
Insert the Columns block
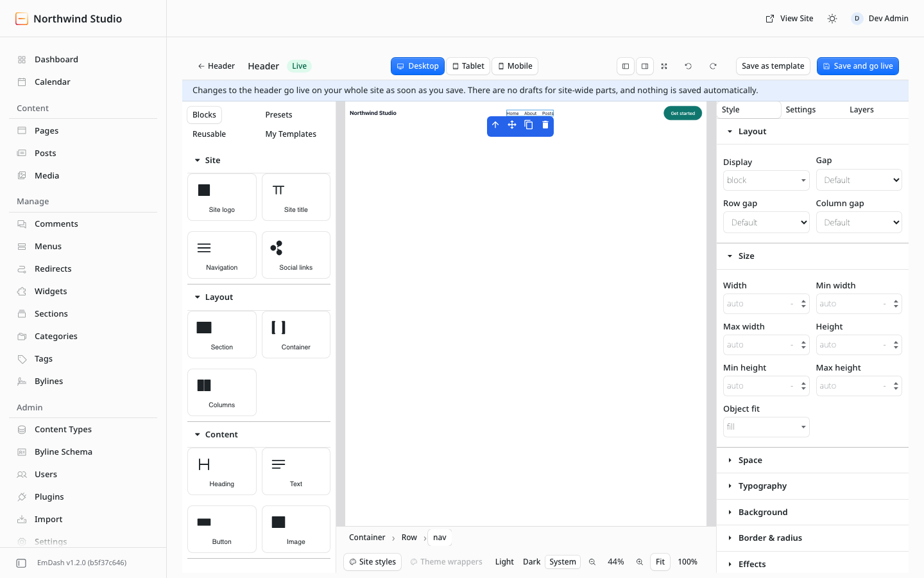222,392
